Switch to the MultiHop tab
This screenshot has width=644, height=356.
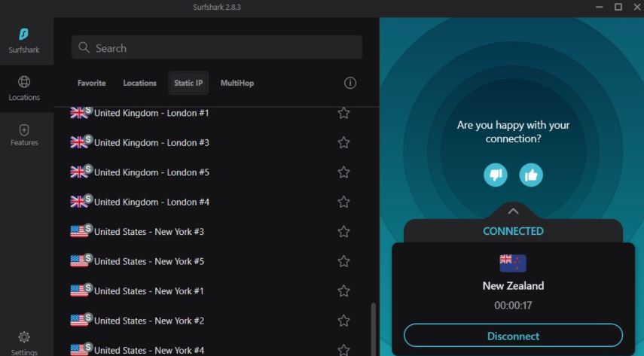(237, 83)
